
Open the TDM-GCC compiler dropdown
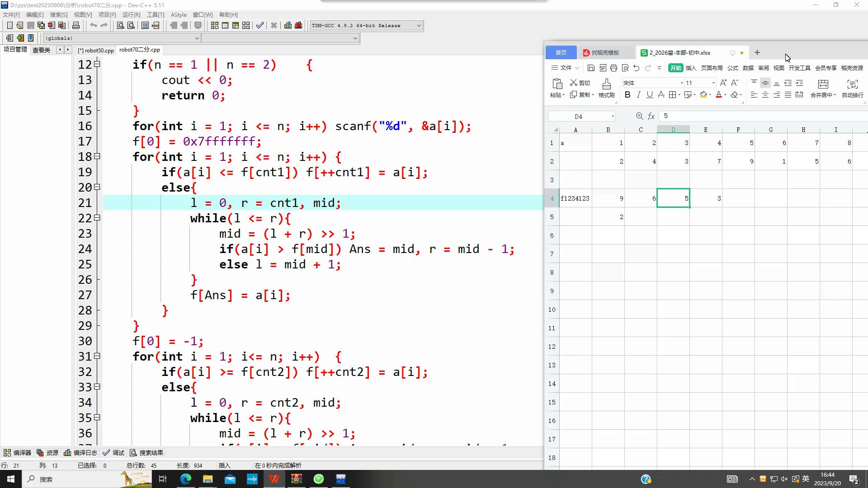pos(419,26)
